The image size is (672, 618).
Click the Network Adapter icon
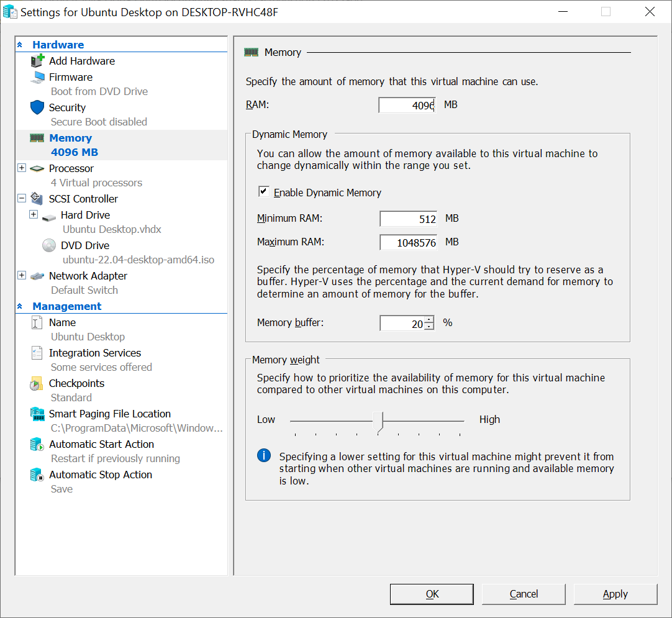pyautogui.click(x=37, y=276)
